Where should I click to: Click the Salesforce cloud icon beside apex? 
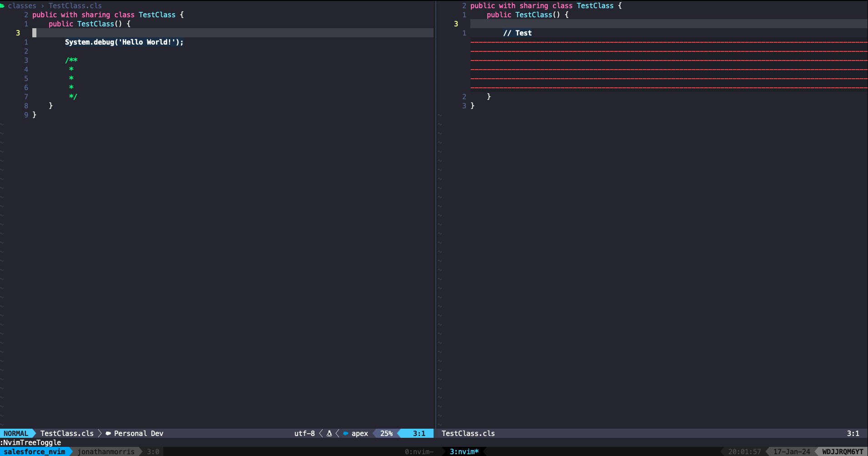(x=346, y=433)
